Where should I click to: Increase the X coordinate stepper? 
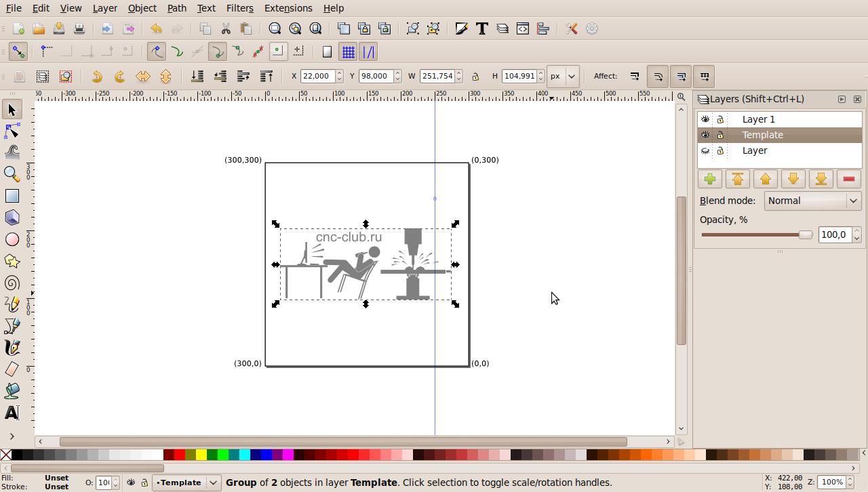point(340,73)
